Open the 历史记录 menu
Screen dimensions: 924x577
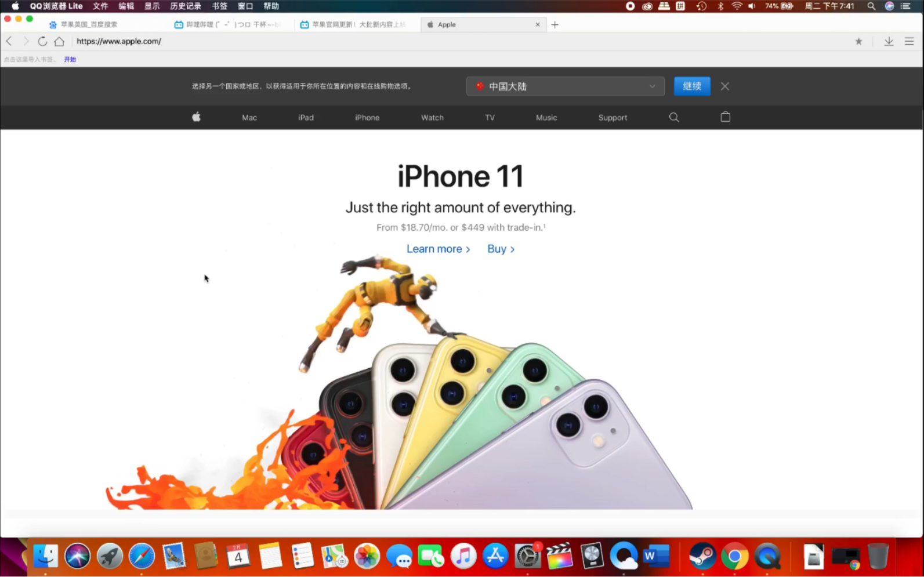click(x=186, y=6)
